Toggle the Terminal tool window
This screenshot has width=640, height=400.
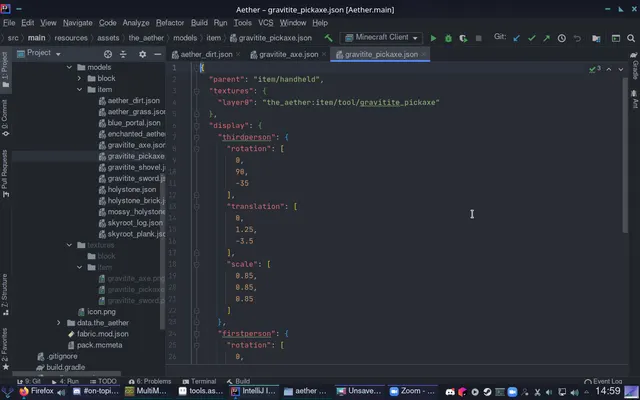coord(199,381)
